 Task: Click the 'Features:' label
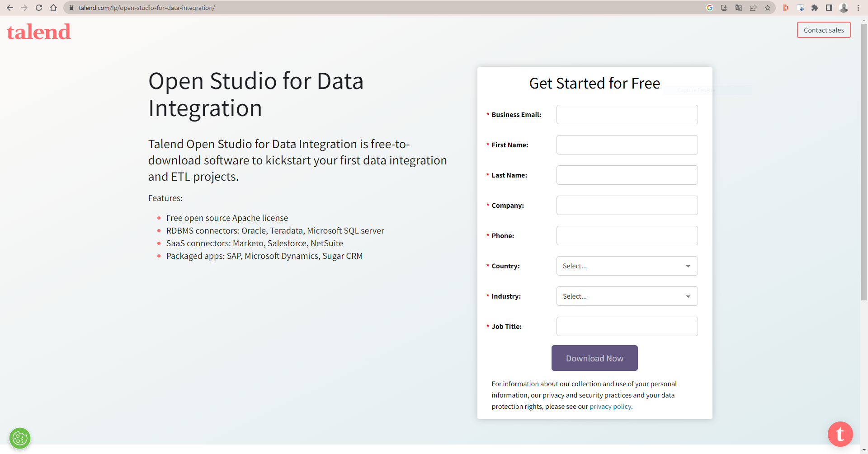[x=165, y=198]
